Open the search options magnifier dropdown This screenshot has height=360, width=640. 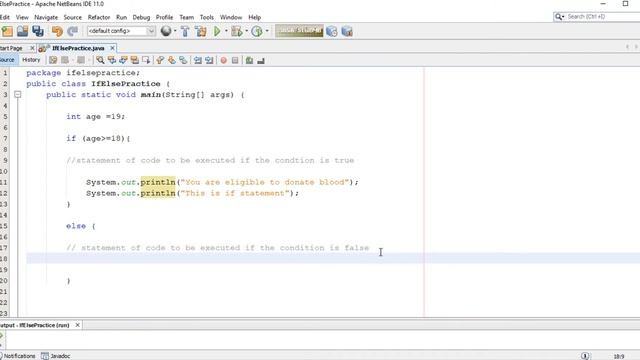[x=559, y=17]
